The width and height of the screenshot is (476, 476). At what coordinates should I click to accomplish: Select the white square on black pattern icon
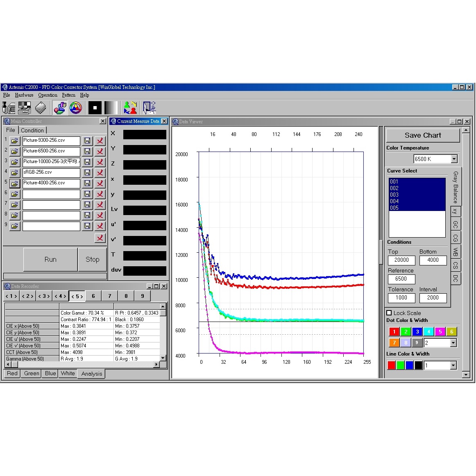95,108
